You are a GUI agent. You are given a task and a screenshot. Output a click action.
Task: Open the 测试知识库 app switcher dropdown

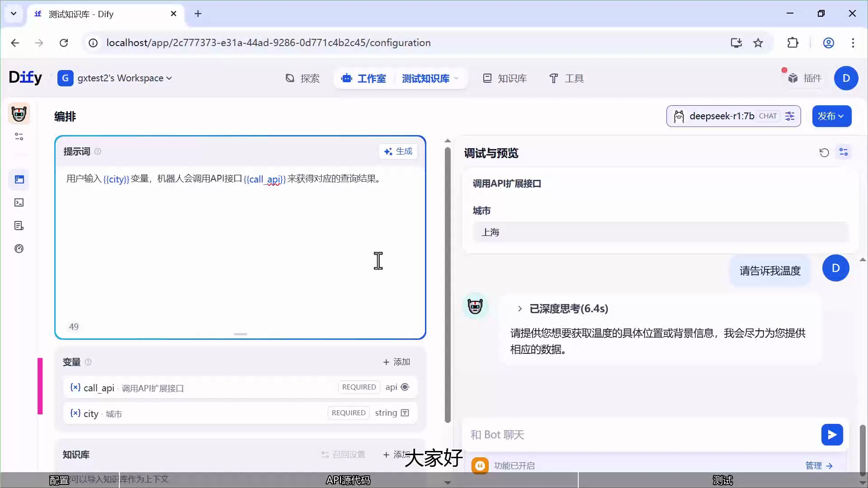(x=430, y=79)
